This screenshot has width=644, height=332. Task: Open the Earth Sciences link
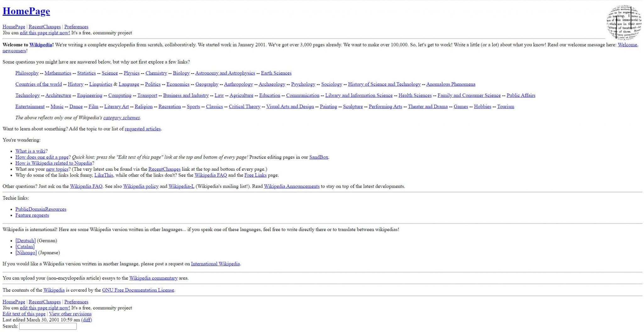(x=276, y=73)
